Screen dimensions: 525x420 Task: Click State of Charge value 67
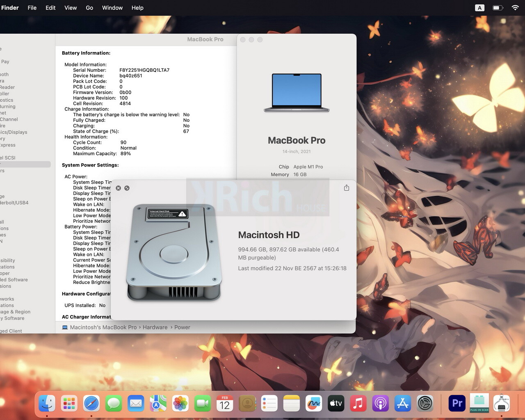click(x=186, y=131)
